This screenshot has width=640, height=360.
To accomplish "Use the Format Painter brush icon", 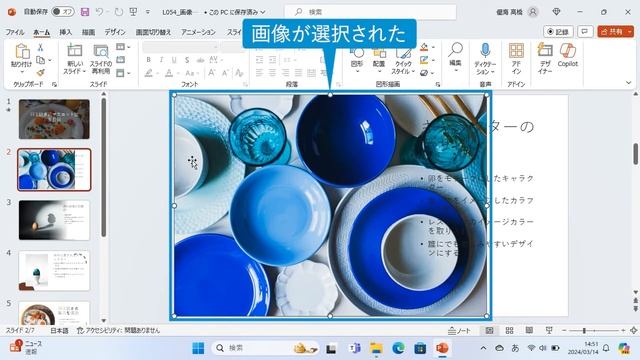I will click(x=40, y=73).
